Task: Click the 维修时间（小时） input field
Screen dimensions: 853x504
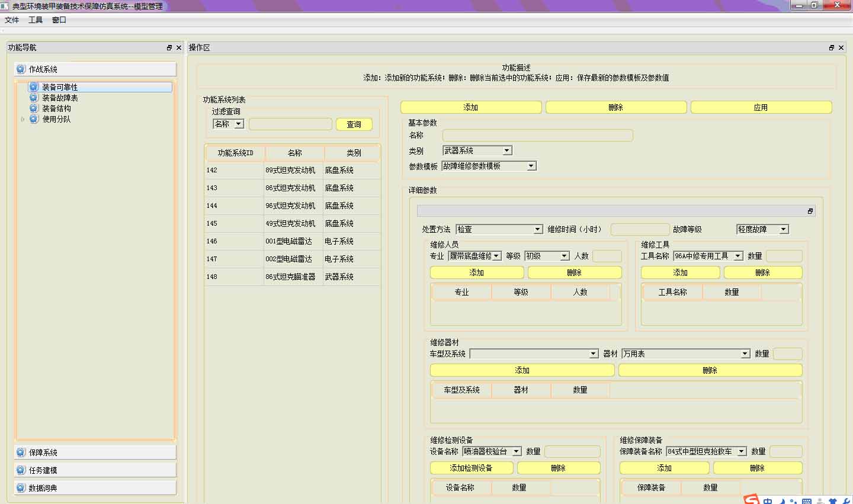Action: 640,229
